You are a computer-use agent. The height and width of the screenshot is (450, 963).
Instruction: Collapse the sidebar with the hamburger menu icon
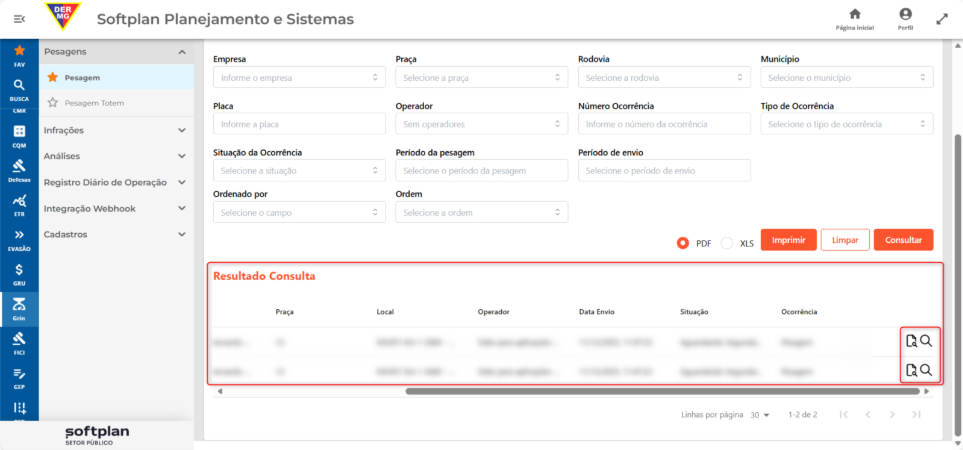click(19, 20)
